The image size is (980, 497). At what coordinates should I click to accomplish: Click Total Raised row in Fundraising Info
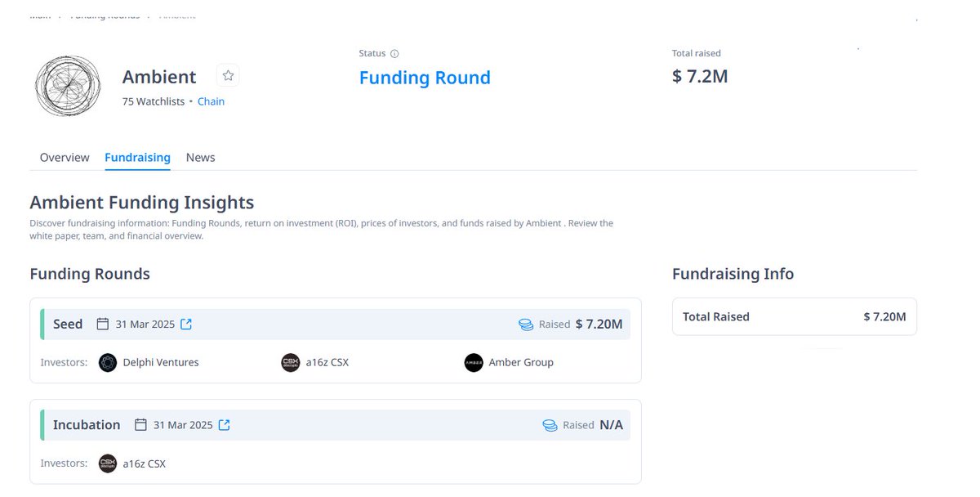coord(795,316)
